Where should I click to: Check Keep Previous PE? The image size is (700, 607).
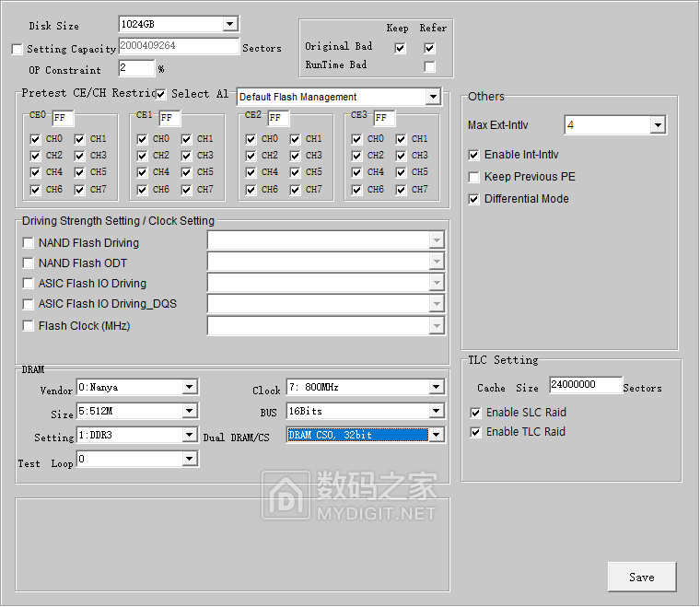(x=473, y=177)
